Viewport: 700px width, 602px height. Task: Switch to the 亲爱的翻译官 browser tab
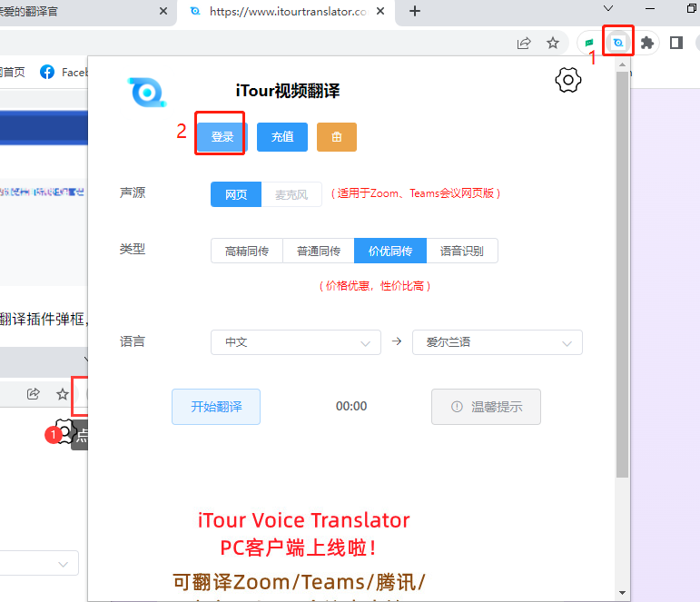[x=84, y=12]
